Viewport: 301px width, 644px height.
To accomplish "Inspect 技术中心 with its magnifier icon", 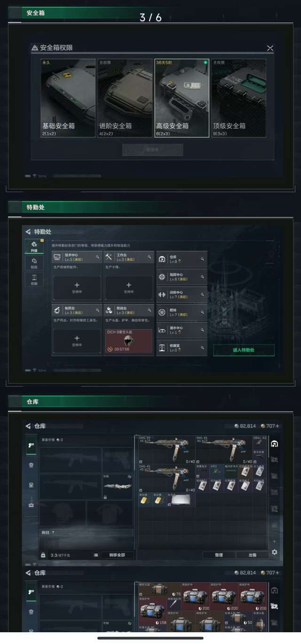I will (x=98, y=257).
